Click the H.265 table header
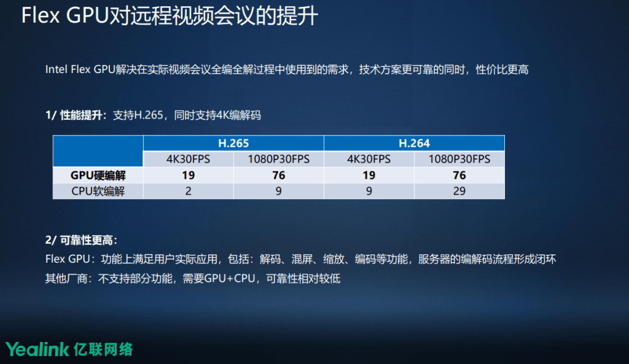 tap(233, 142)
